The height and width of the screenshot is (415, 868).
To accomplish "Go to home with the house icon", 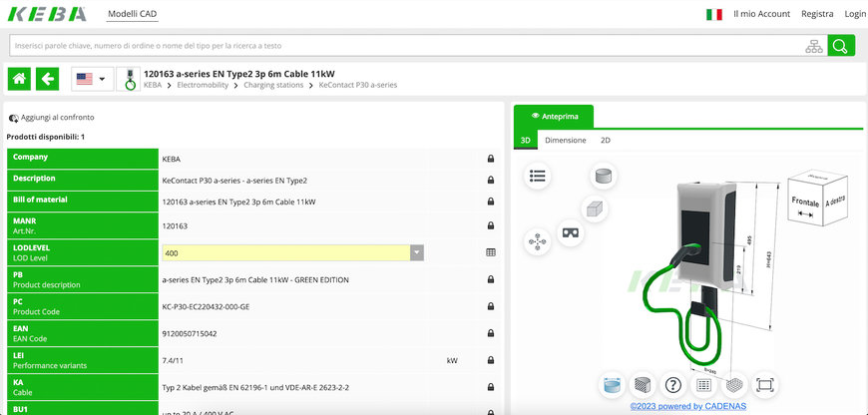I will [19, 79].
